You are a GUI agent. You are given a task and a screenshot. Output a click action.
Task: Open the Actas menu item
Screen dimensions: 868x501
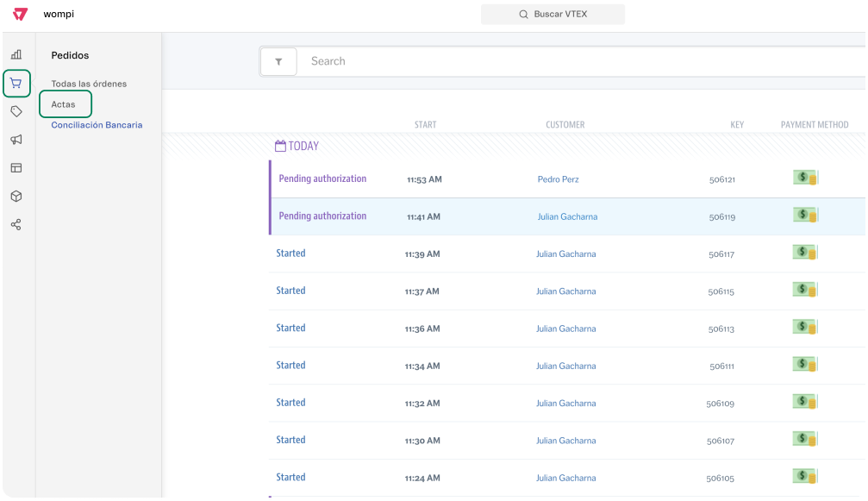pyautogui.click(x=64, y=104)
